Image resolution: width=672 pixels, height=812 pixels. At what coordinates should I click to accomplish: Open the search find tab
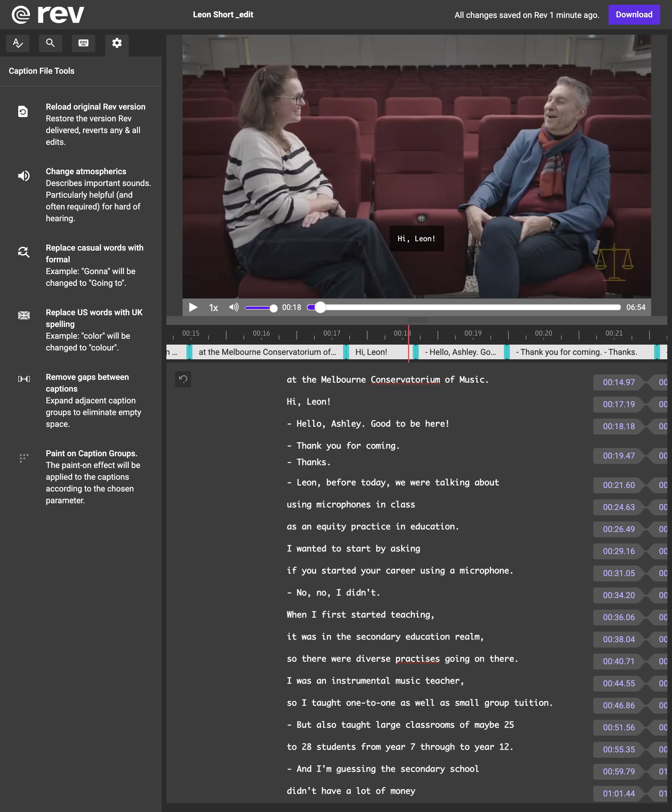50,43
